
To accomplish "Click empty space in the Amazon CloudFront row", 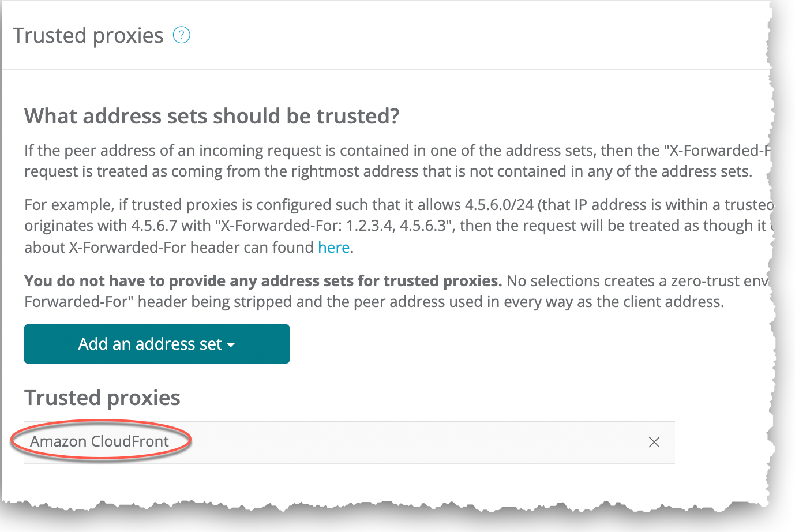I will click(404, 442).
